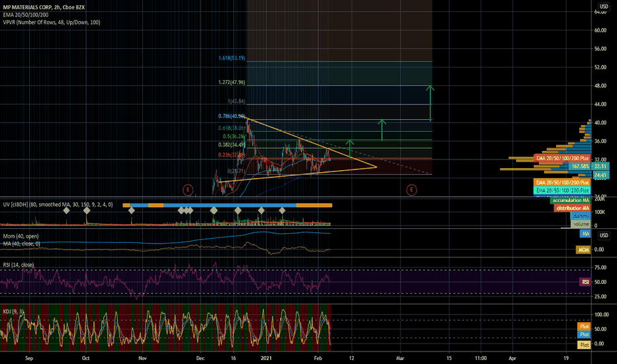
Task: Click the yellow Plot label in KDJ pane
Action: [x=585, y=345]
